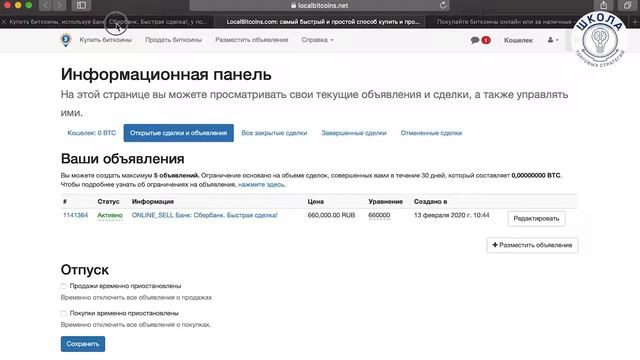Open Купить биткоины in navbar
The image size is (640, 360).
(106, 40)
